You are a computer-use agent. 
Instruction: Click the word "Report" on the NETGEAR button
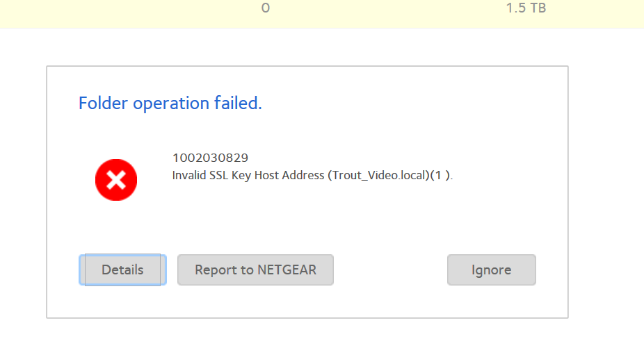pyautogui.click(x=214, y=270)
